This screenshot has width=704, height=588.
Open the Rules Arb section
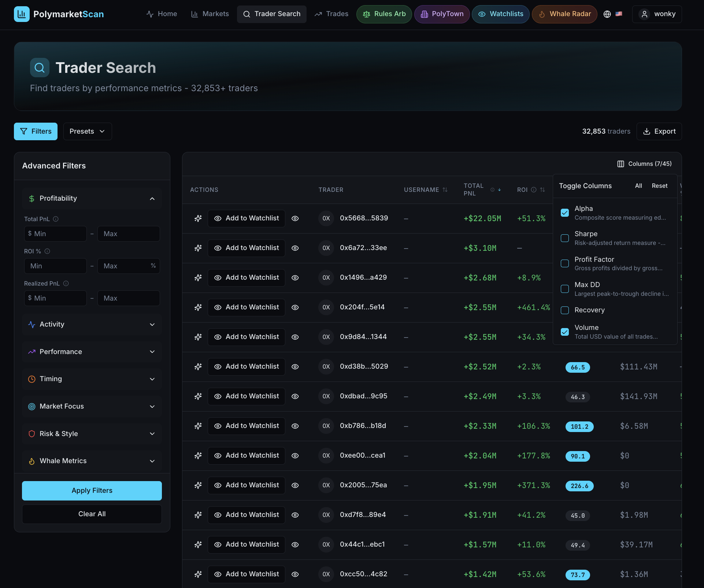coord(384,14)
